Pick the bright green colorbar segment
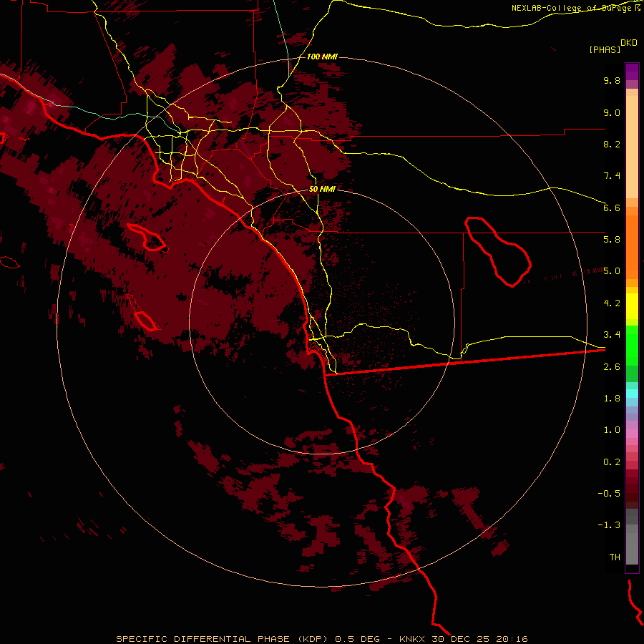Viewport: 644px width, 644px height. coord(632,346)
